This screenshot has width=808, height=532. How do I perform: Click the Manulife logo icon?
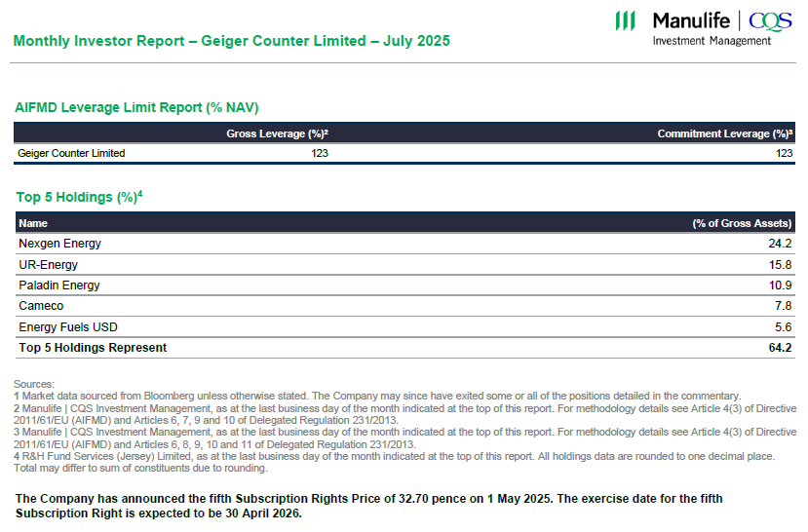626,21
